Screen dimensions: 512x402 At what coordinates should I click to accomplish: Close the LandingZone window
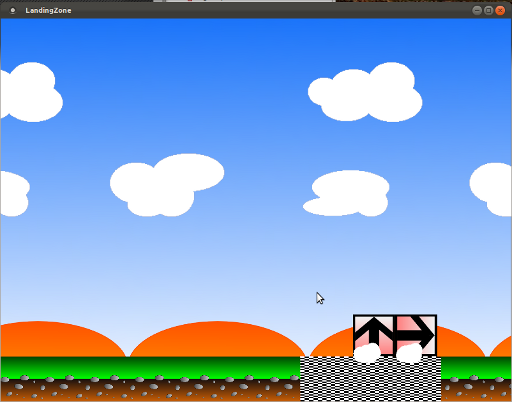tap(500, 11)
